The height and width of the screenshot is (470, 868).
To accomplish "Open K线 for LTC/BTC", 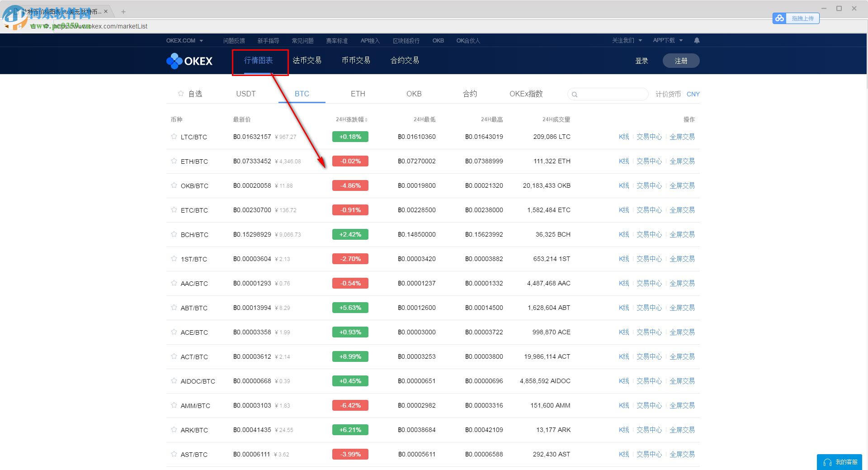I will [624, 137].
